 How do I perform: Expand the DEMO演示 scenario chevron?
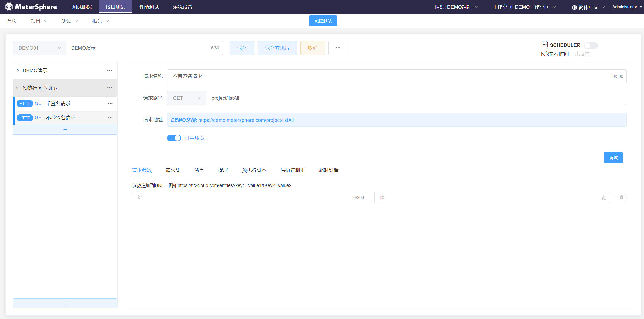[x=18, y=71]
